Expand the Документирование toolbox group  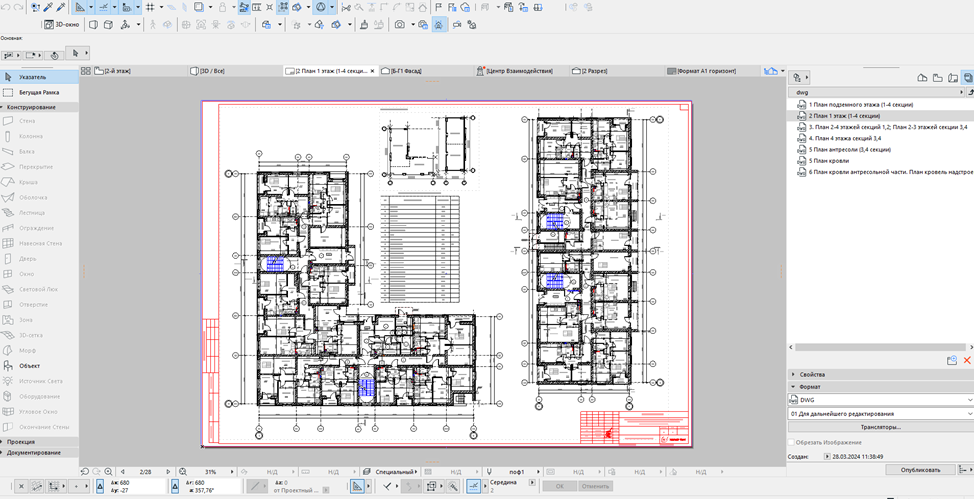point(39,453)
